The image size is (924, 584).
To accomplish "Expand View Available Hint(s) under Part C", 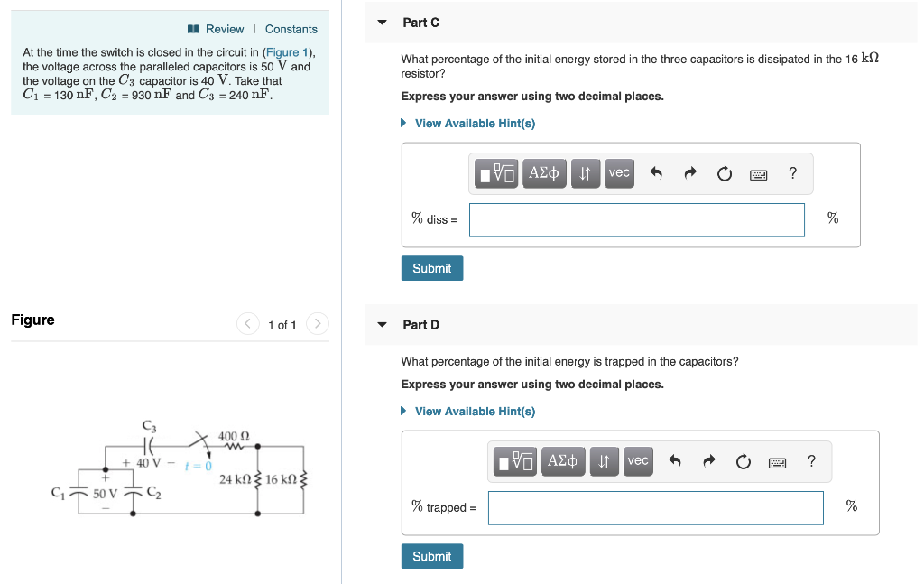I will tap(476, 123).
